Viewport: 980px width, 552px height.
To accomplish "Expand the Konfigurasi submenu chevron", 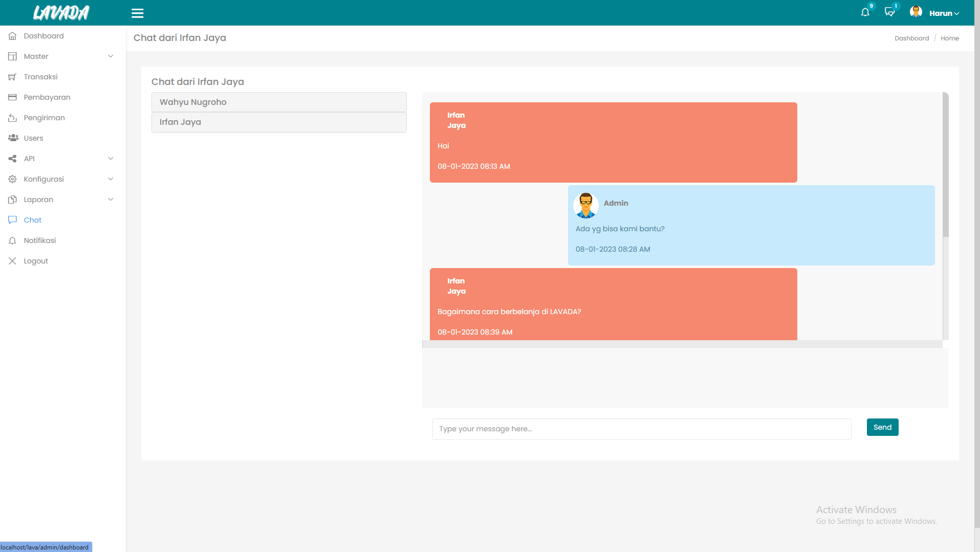I will click(111, 179).
